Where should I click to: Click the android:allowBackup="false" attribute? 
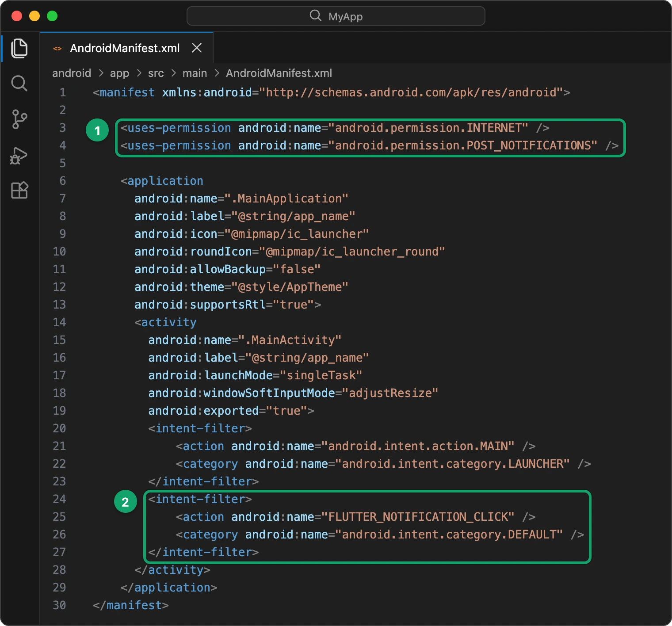click(228, 269)
